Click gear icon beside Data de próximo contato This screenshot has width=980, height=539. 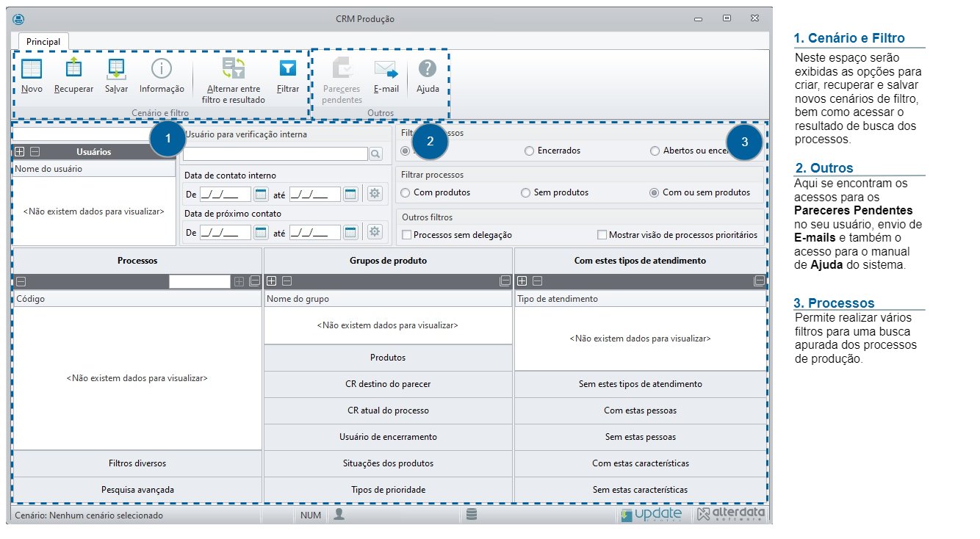(x=375, y=232)
